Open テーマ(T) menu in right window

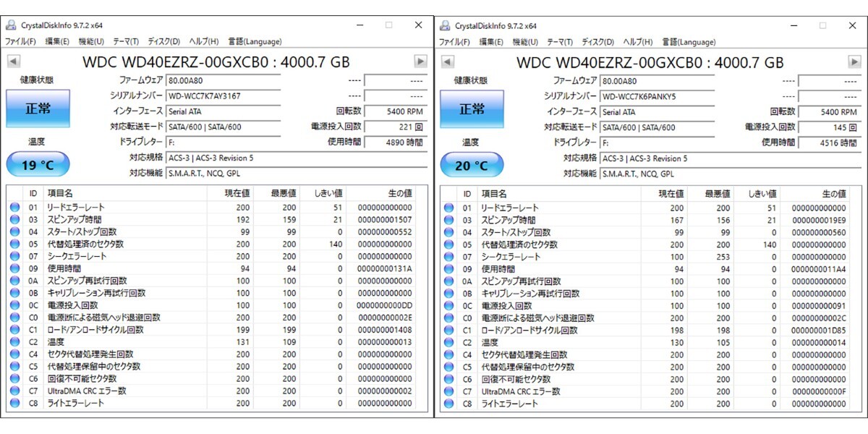[560, 42]
